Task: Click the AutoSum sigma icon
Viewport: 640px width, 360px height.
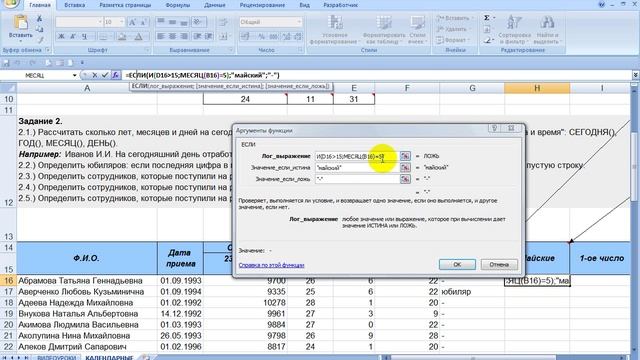Action: 487,18
